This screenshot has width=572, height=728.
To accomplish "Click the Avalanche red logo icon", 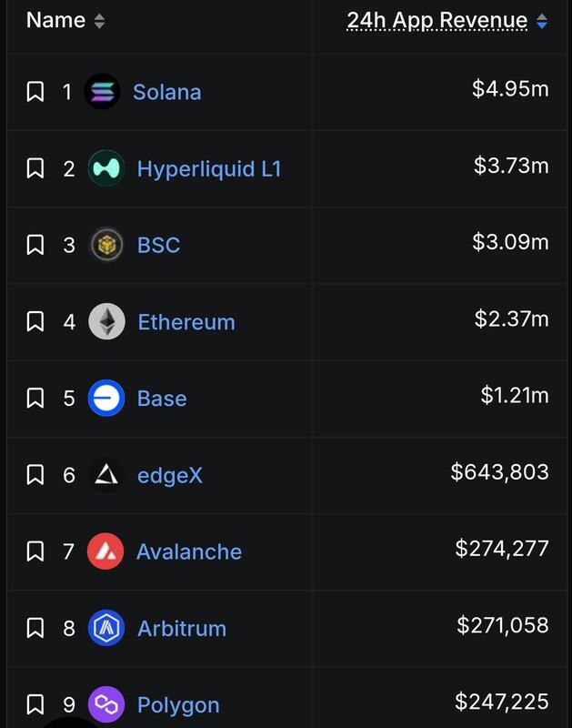I will 105,551.
